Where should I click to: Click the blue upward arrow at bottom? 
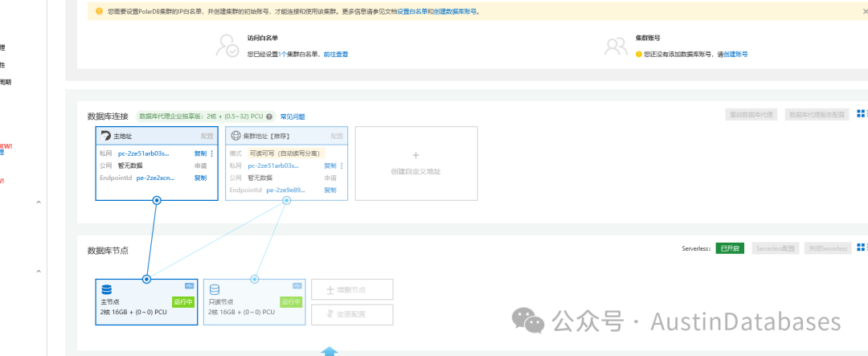[330, 351]
